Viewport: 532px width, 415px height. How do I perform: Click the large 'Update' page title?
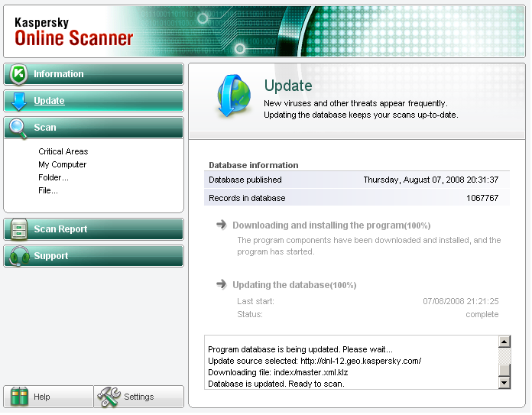coord(289,86)
